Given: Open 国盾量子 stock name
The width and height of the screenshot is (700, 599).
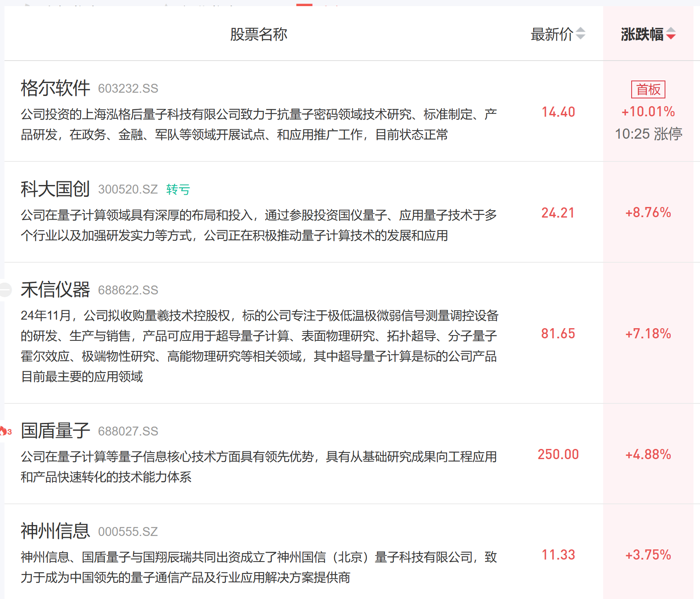Looking at the screenshot, I should click(x=55, y=431).
